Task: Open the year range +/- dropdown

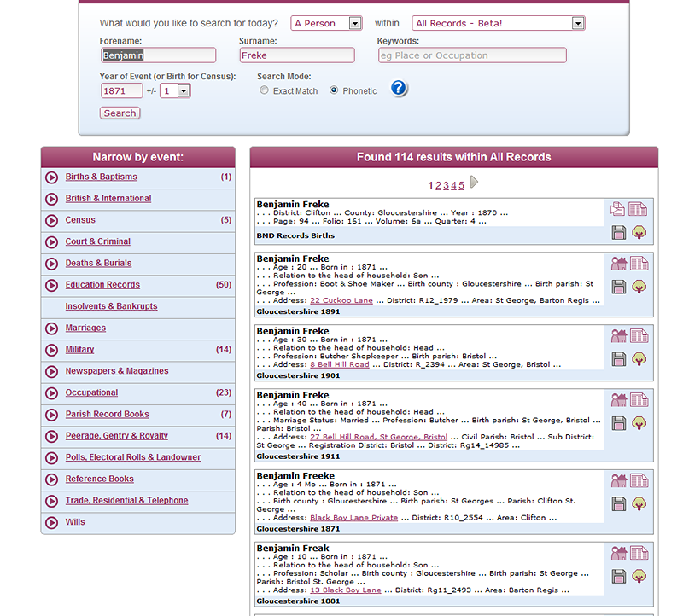Action: [175, 91]
